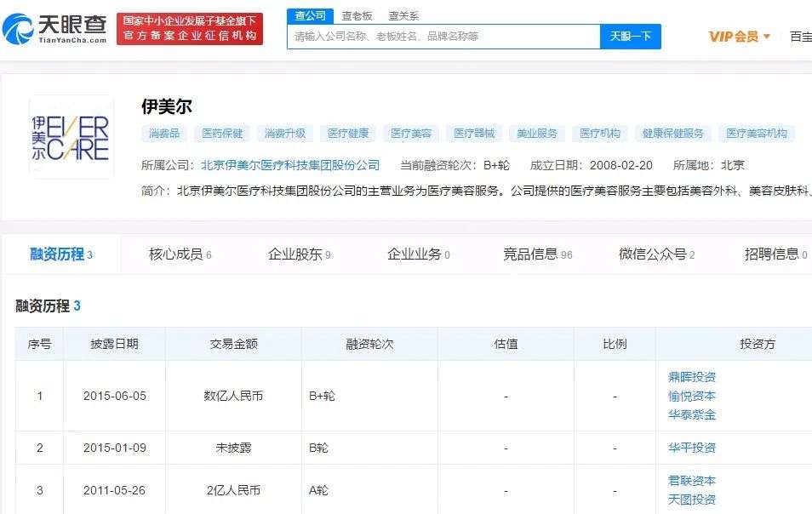Select the 交易金额 column header
The height and width of the screenshot is (514, 812).
tap(233, 344)
